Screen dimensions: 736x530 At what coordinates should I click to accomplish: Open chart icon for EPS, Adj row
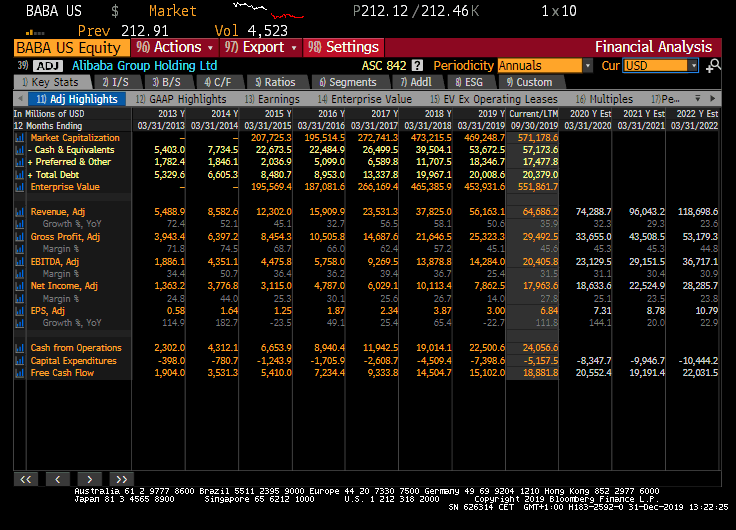point(20,311)
